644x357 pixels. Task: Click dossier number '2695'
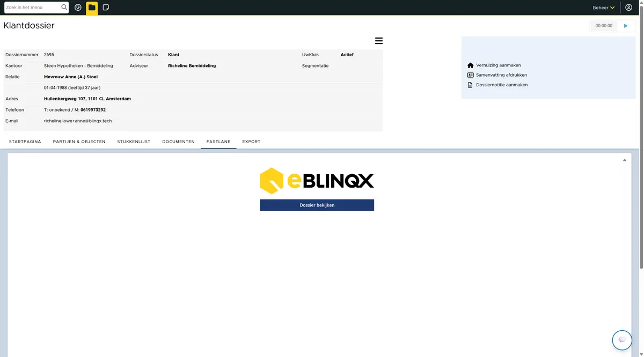click(x=49, y=55)
